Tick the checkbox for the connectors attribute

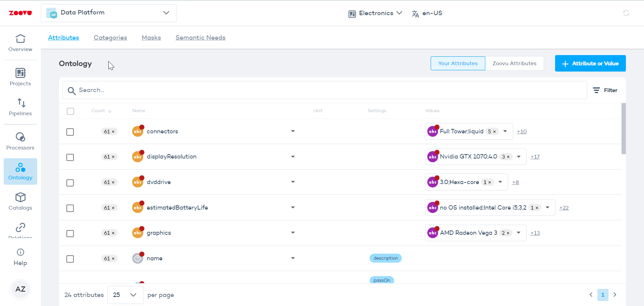tap(70, 132)
